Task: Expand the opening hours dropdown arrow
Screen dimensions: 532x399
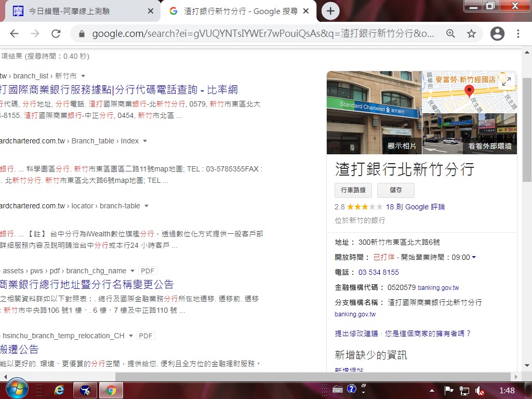Action: click(474, 258)
